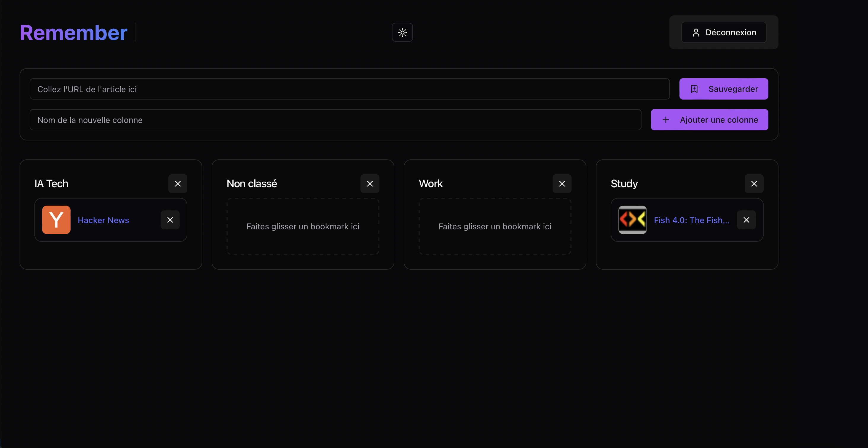Click Ajouter une colonne button
The image size is (868, 448).
pos(709,120)
